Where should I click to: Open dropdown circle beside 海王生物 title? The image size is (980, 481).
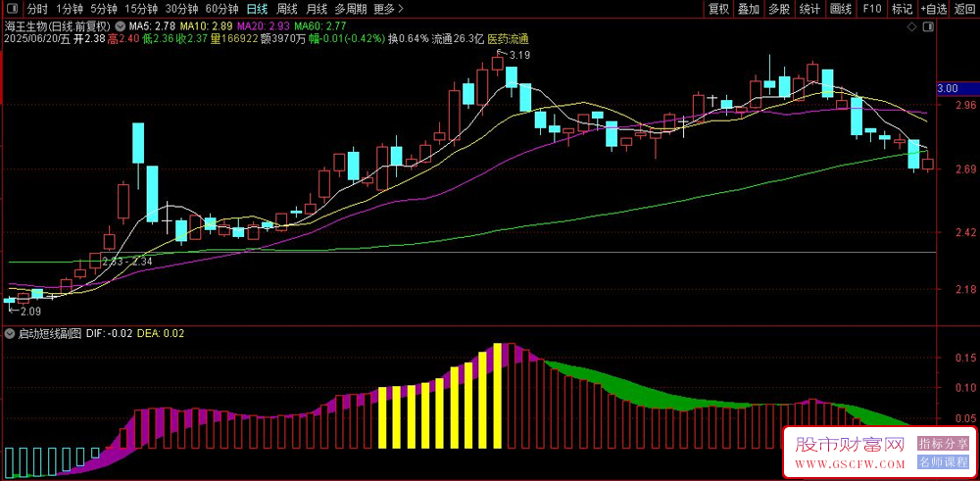[121, 26]
